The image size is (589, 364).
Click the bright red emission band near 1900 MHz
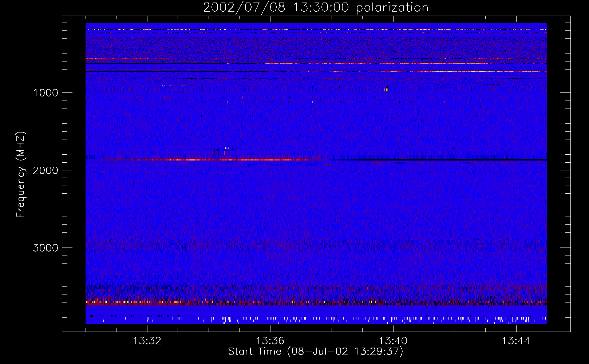point(222,160)
